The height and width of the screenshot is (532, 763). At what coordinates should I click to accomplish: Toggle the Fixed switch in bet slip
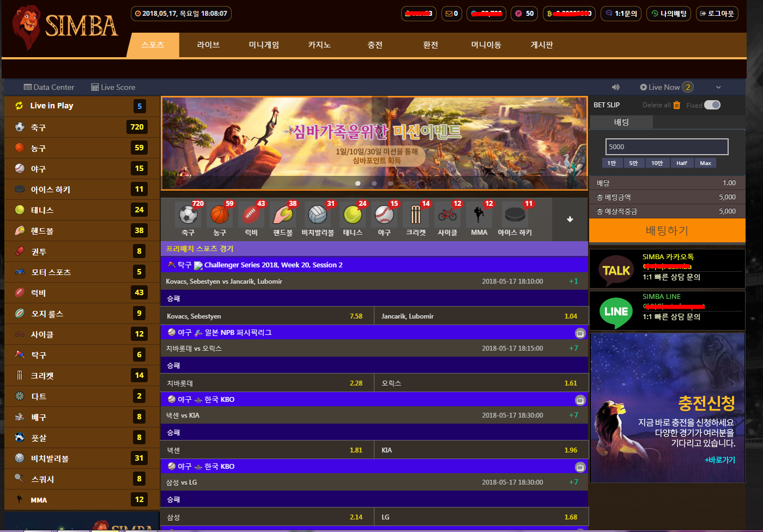click(x=712, y=105)
